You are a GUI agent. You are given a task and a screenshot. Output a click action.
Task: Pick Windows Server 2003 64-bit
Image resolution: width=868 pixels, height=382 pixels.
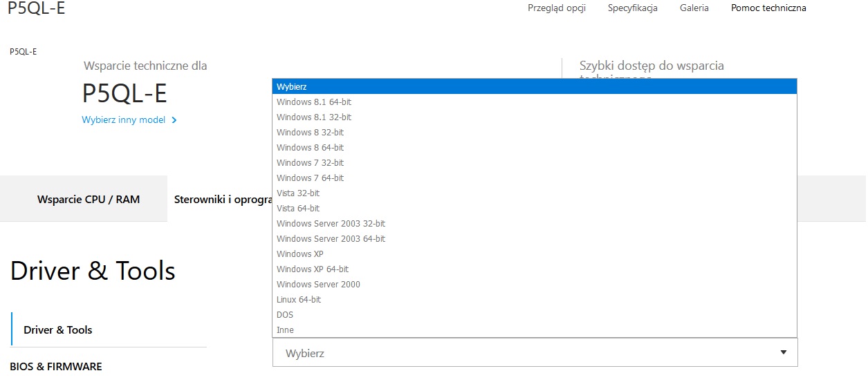[535, 238]
